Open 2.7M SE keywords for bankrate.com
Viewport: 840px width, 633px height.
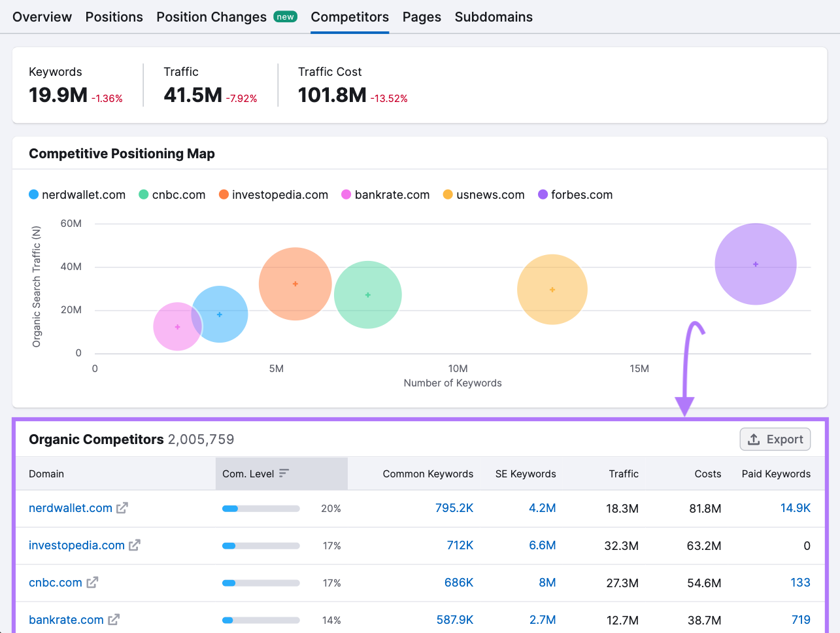point(543,619)
